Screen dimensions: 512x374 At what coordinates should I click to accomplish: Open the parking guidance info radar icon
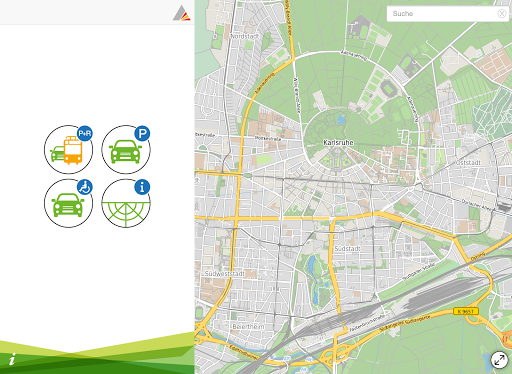(x=126, y=203)
